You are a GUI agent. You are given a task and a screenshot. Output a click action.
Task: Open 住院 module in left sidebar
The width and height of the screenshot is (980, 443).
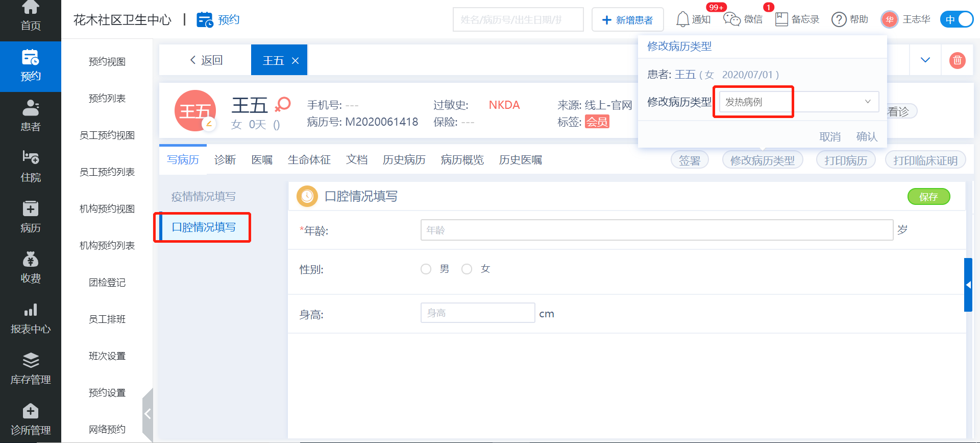[31, 167]
